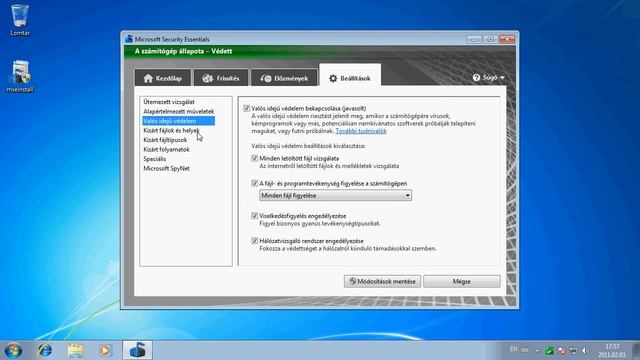The height and width of the screenshot is (360, 640).
Task: Open Windows Media Player taskbar icon
Action: (x=105, y=350)
